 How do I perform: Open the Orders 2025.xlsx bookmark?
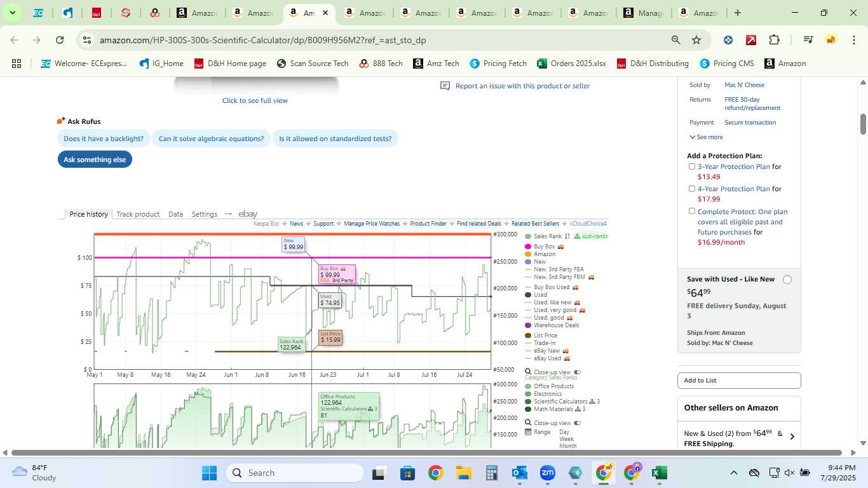click(x=571, y=64)
